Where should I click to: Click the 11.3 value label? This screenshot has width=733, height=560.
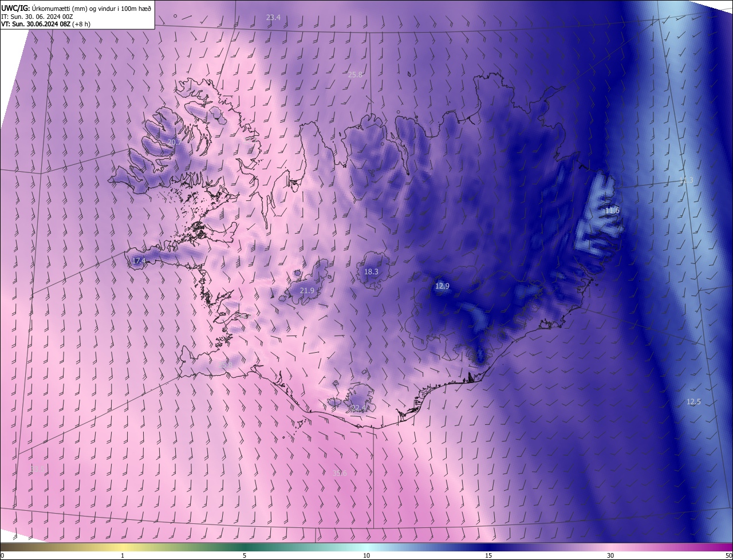coord(686,180)
